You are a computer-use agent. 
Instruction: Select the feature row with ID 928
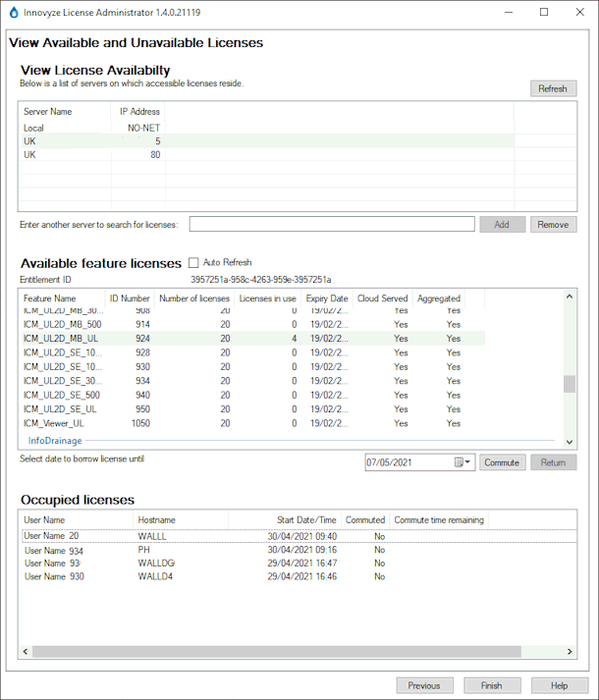click(252, 352)
